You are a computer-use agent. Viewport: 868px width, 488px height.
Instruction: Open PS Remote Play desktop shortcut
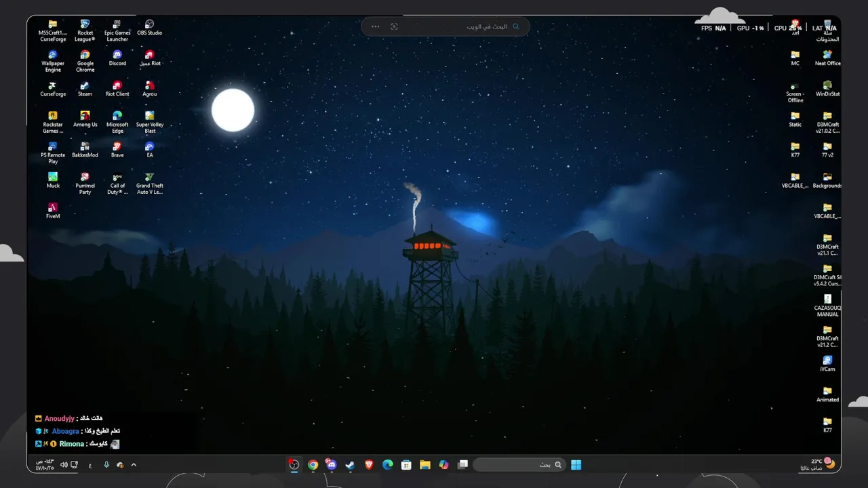[53, 153]
